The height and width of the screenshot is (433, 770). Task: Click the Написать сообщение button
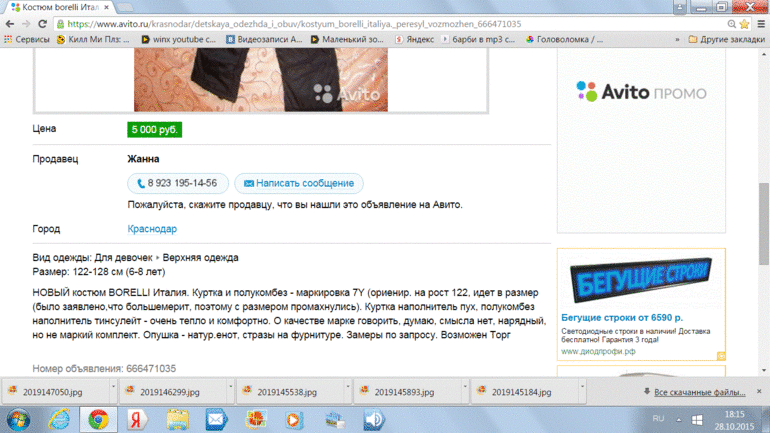click(x=299, y=183)
